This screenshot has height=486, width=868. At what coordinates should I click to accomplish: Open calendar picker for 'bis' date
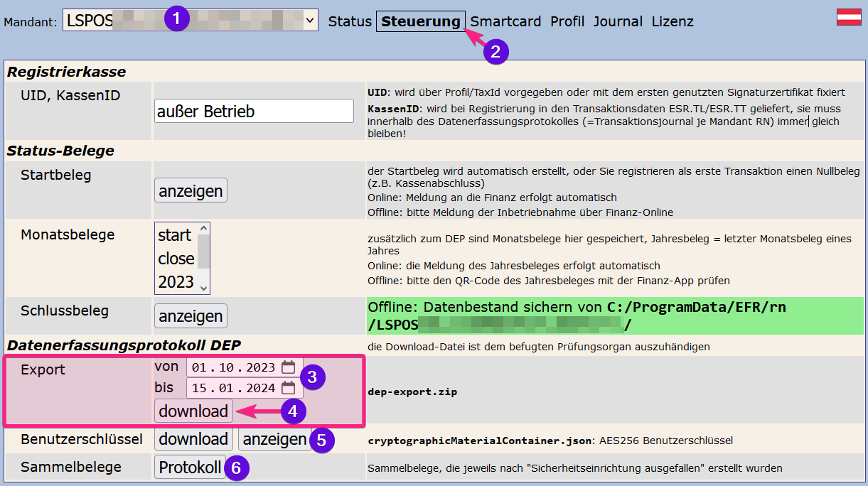(288, 388)
